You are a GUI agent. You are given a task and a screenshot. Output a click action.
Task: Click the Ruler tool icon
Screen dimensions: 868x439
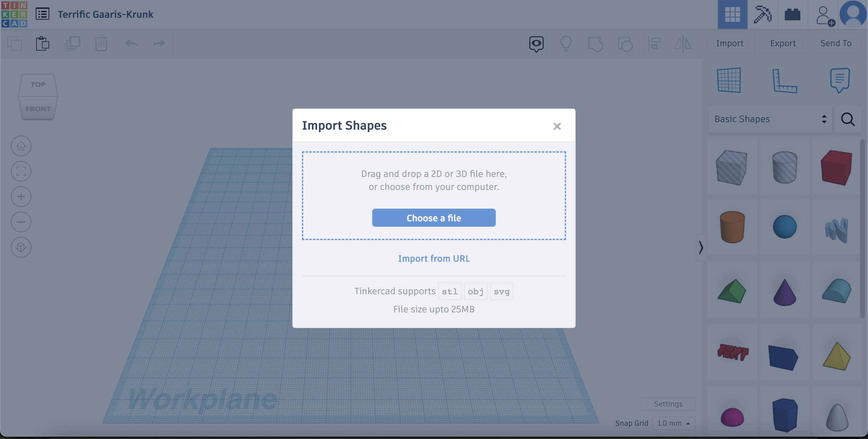784,80
